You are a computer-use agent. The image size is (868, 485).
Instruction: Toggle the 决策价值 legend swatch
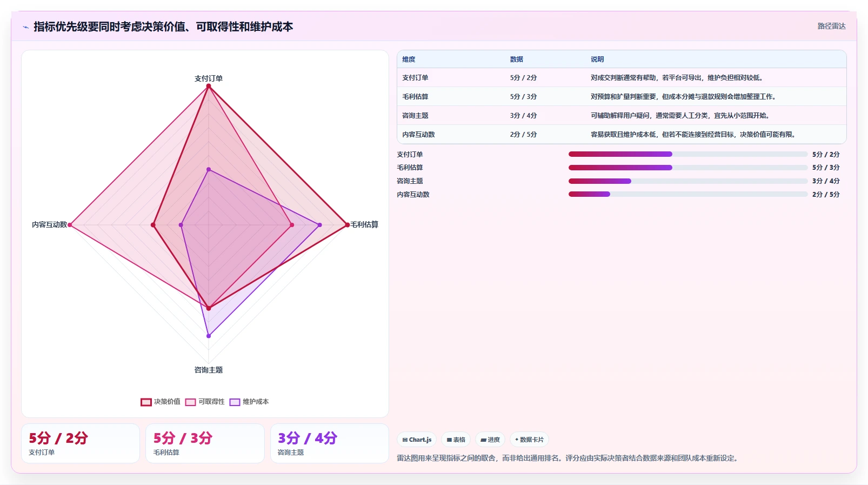(x=146, y=402)
